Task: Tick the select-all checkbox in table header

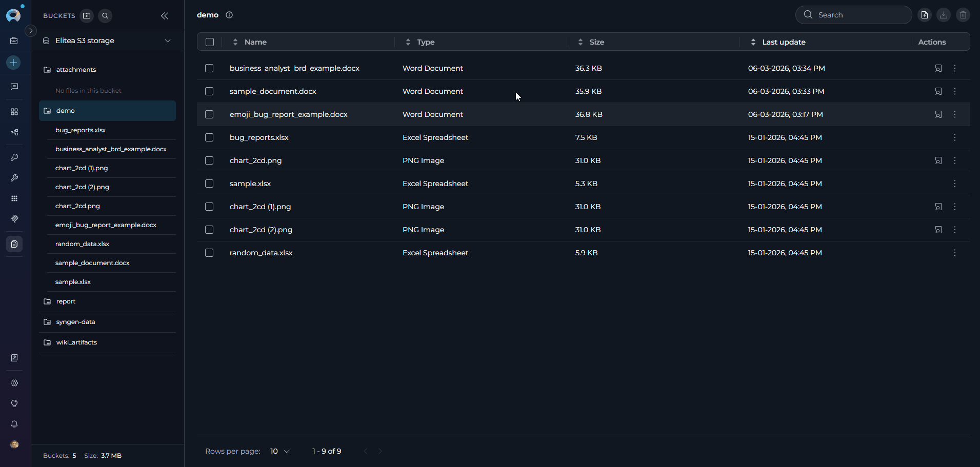Action: 210,42
